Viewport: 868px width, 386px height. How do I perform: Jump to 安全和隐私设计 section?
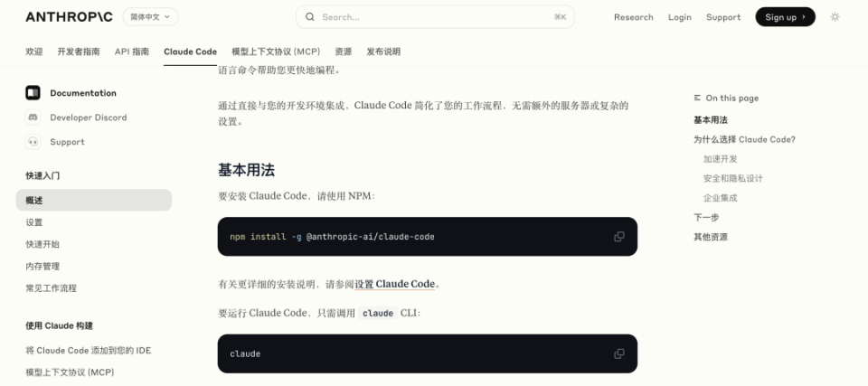pyautogui.click(x=733, y=178)
